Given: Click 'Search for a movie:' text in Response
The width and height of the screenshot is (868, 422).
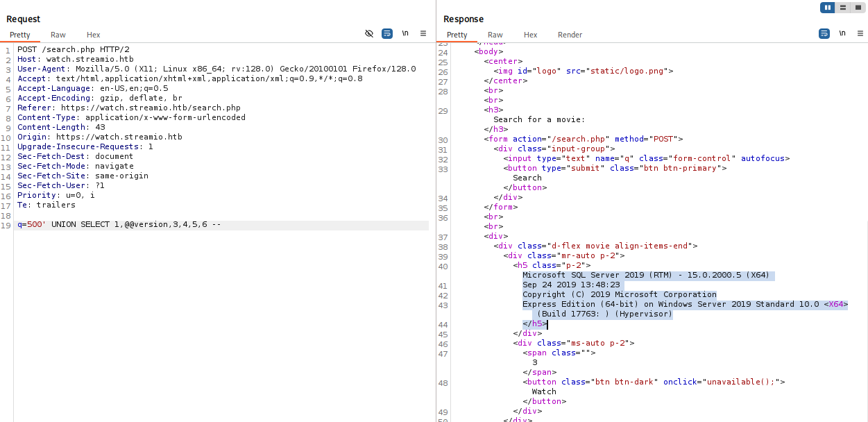Looking at the screenshot, I should [x=539, y=119].
